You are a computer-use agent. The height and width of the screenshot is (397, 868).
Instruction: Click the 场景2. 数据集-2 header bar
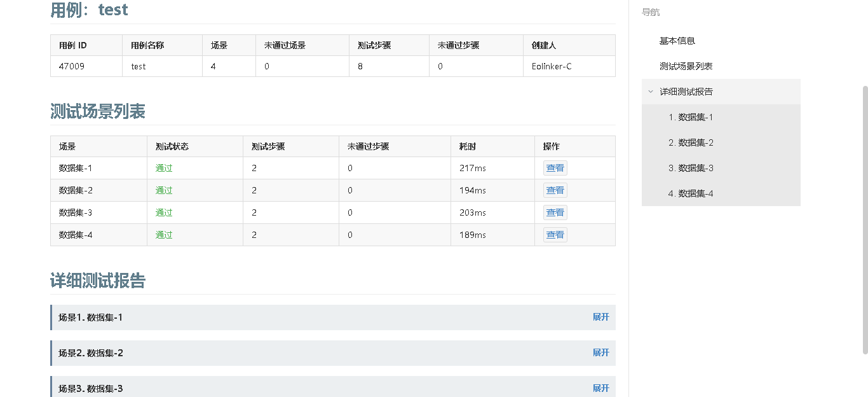pos(318,352)
